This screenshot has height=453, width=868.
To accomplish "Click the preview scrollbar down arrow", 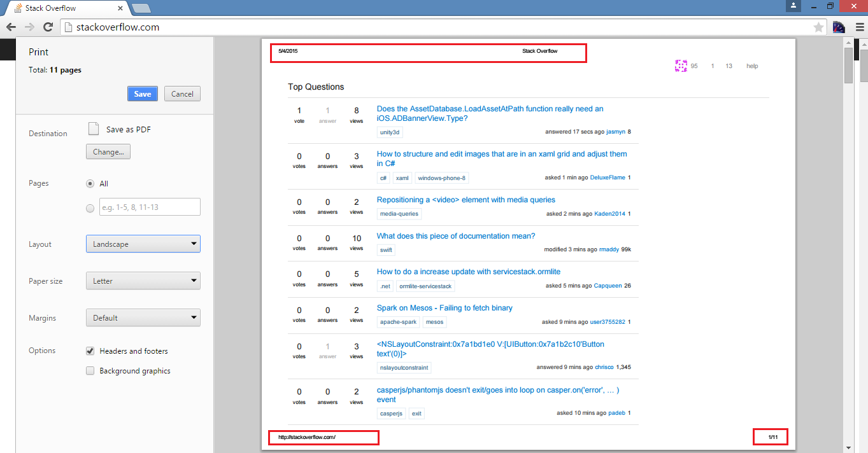I will point(848,448).
